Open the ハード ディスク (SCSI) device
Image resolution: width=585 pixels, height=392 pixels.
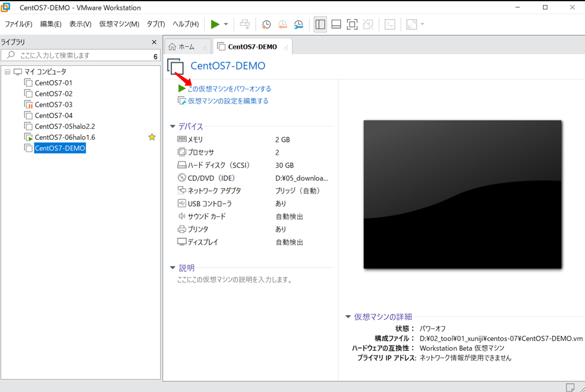tap(213, 165)
